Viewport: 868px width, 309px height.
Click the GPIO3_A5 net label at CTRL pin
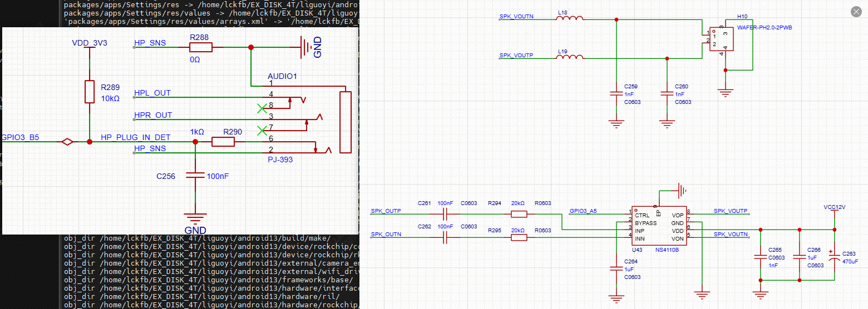point(583,211)
